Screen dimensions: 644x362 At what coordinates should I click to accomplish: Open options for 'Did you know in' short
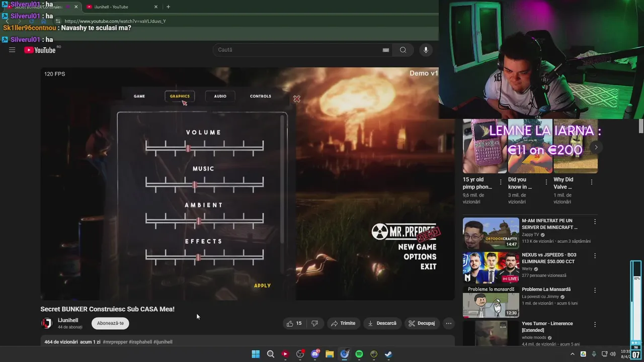(x=546, y=182)
